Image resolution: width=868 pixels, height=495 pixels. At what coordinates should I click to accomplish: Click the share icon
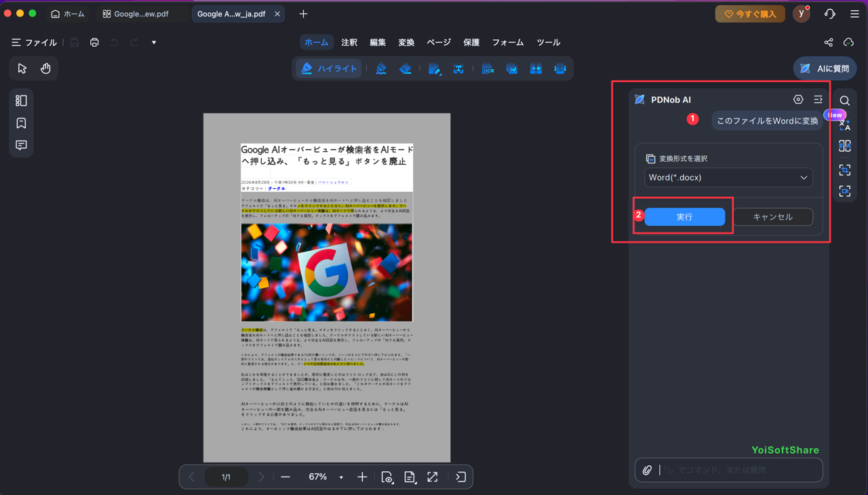tap(829, 43)
